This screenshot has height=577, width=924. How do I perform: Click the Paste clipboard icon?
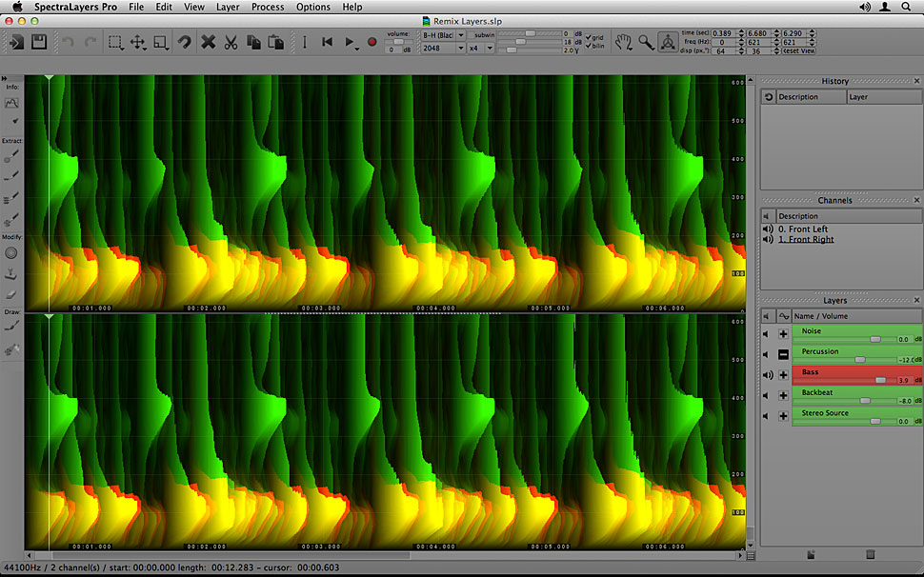(276, 42)
